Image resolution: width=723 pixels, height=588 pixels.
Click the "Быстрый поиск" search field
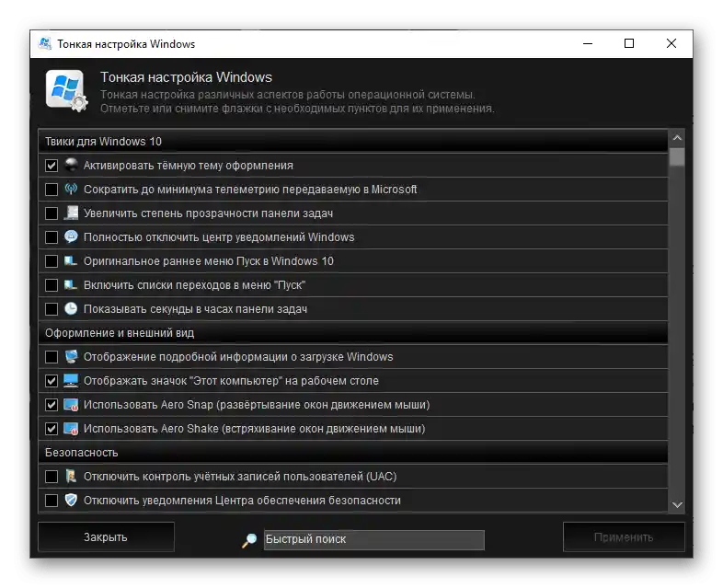374,539
